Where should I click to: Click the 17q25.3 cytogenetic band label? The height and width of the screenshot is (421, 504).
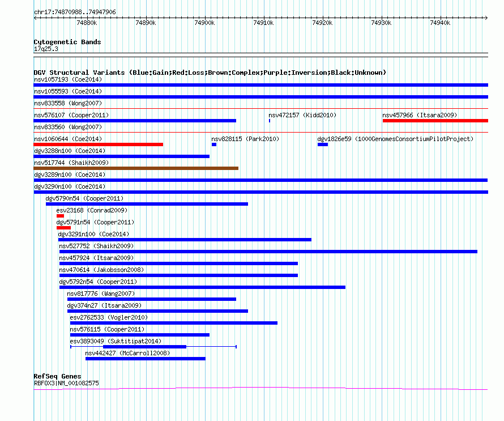coord(46,49)
